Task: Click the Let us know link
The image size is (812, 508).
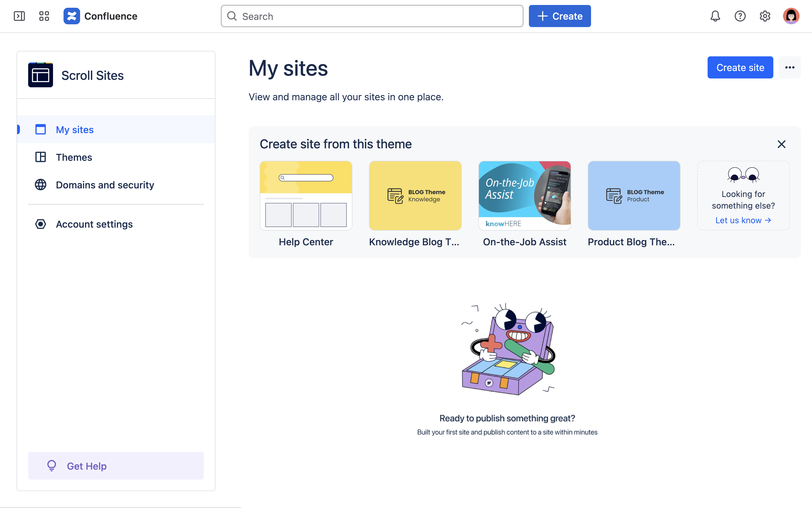Action: click(743, 220)
